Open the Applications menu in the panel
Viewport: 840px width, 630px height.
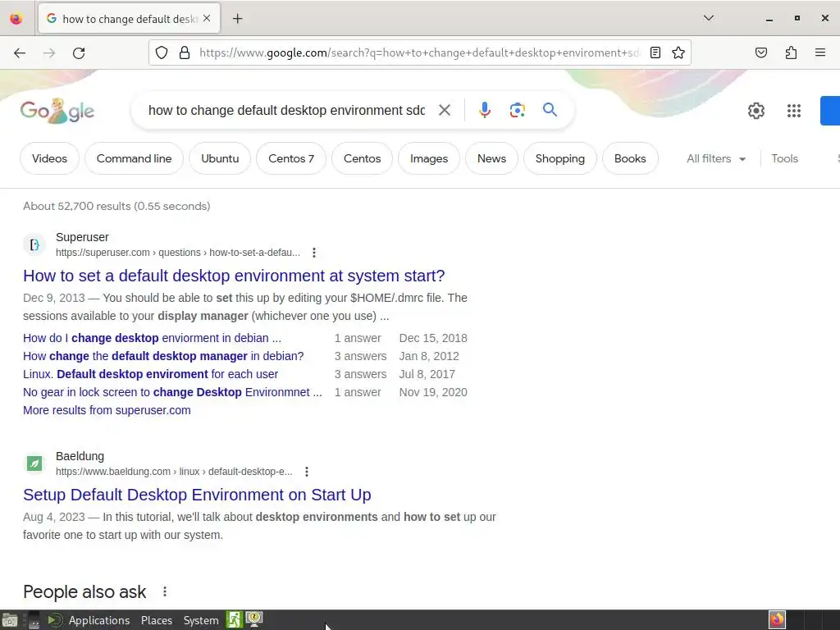[x=99, y=620]
